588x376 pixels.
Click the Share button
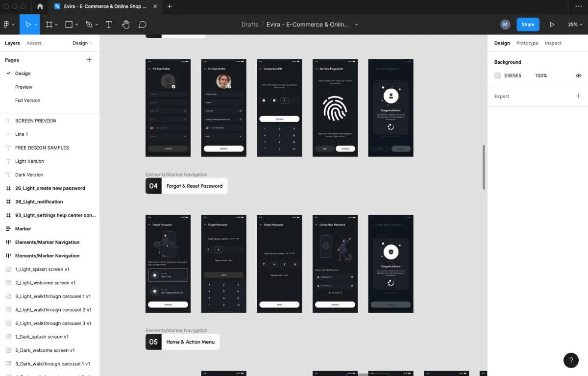click(x=528, y=25)
